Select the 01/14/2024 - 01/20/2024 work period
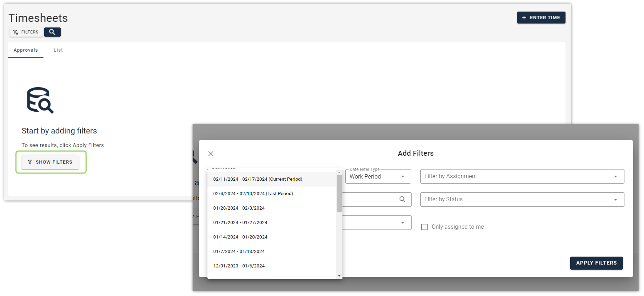 (240, 237)
